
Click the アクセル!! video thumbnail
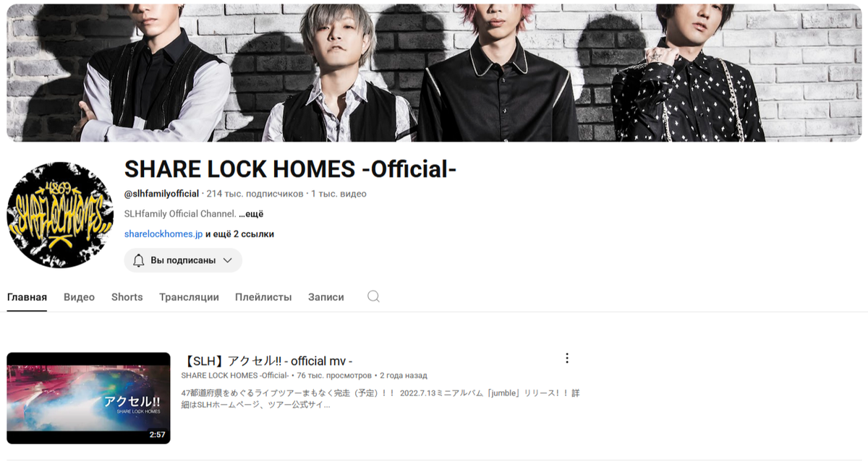88,398
